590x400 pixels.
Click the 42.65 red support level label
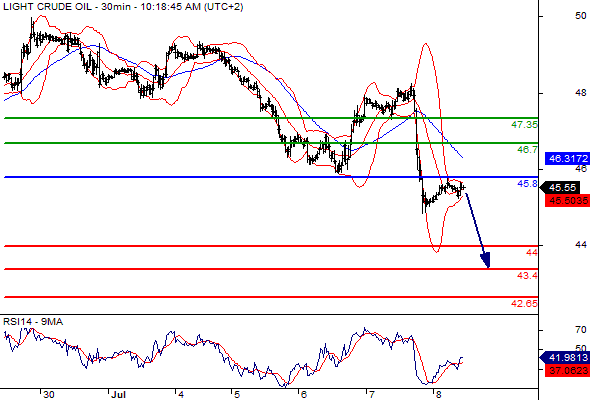coord(524,303)
